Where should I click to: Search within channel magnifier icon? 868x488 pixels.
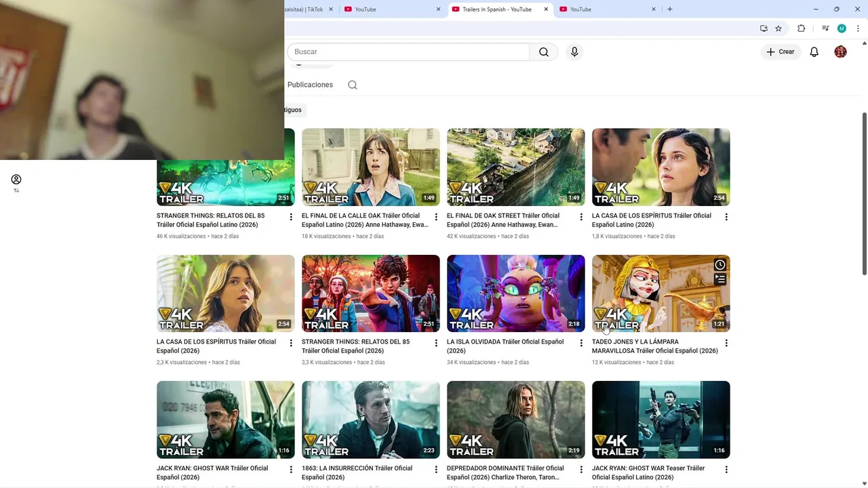click(x=353, y=85)
